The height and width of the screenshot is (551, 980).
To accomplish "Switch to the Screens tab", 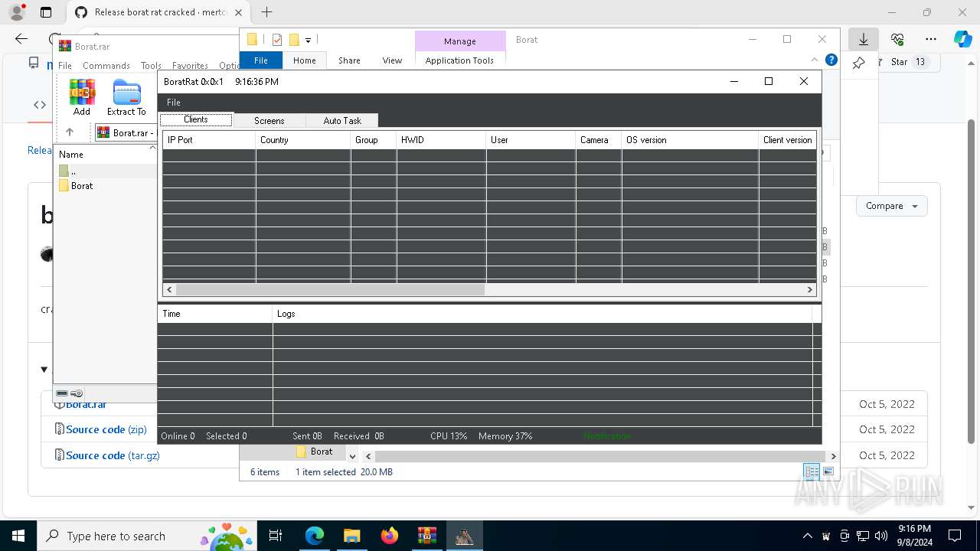I will coord(269,121).
